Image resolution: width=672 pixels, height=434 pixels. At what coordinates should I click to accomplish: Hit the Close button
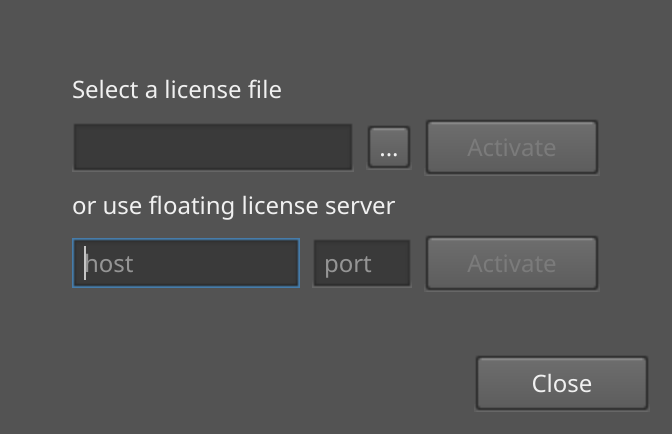coord(561,383)
